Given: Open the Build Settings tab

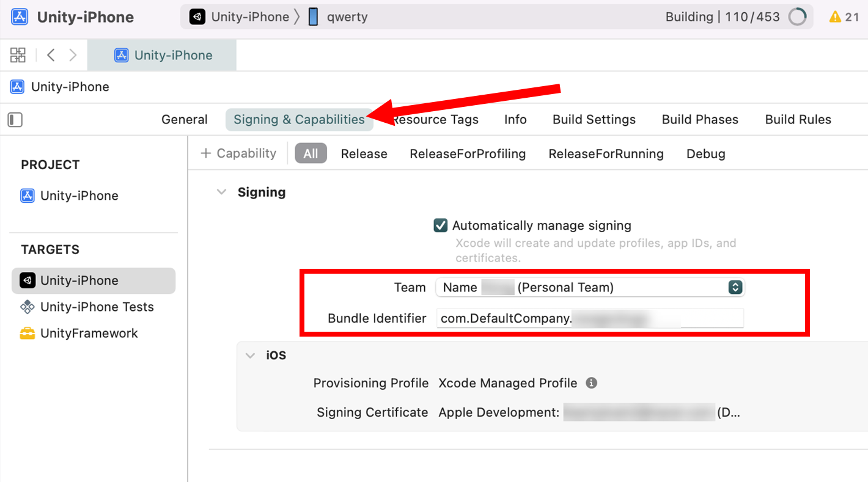Looking at the screenshot, I should point(594,120).
